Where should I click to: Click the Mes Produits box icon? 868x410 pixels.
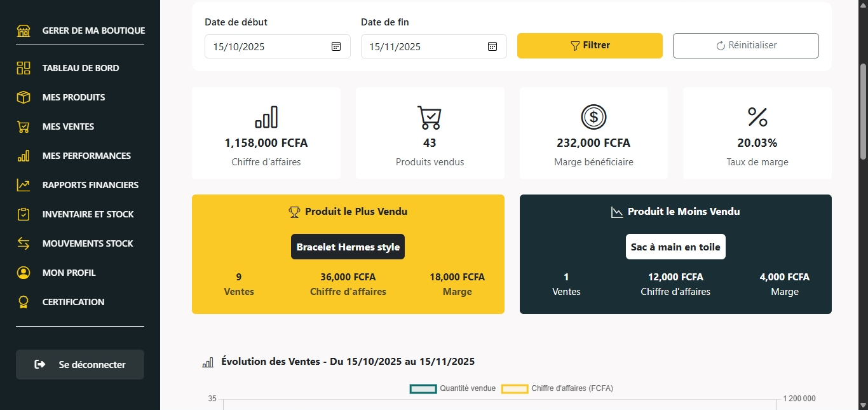tap(24, 97)
